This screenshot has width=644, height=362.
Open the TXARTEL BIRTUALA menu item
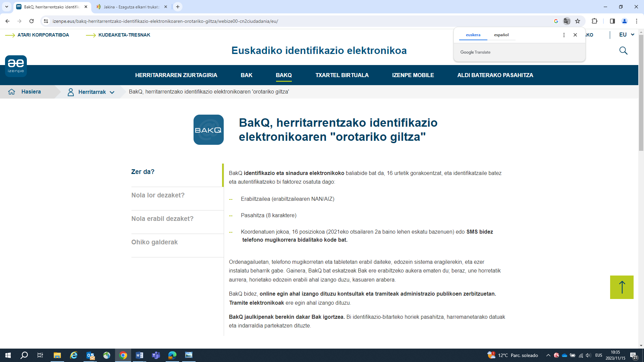pos(342,75)
